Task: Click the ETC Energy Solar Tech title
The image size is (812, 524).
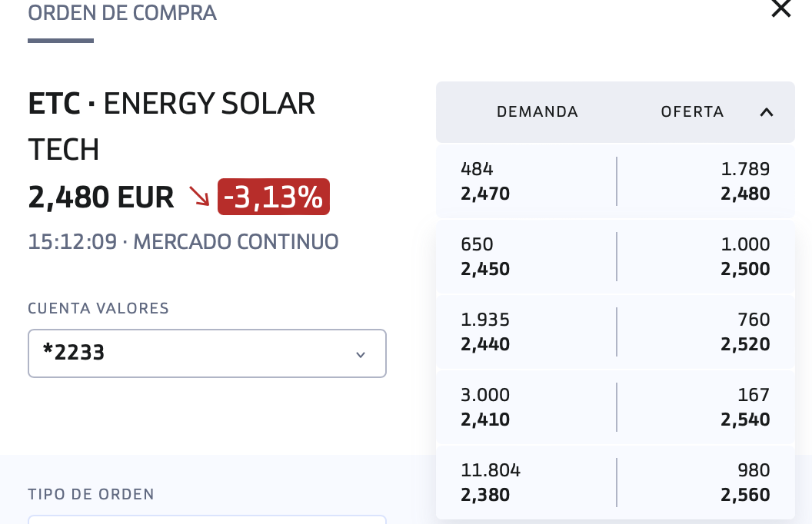Action: [171, 126]
